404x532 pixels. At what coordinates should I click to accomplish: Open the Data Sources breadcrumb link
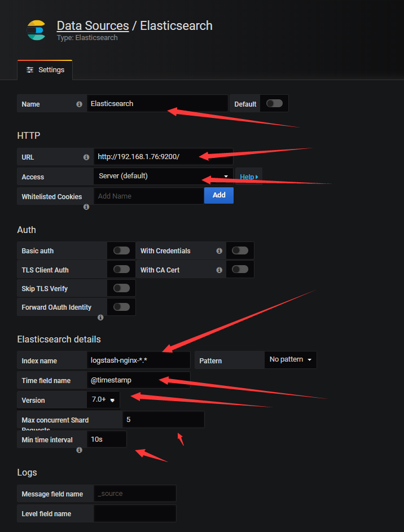(93, 26)
